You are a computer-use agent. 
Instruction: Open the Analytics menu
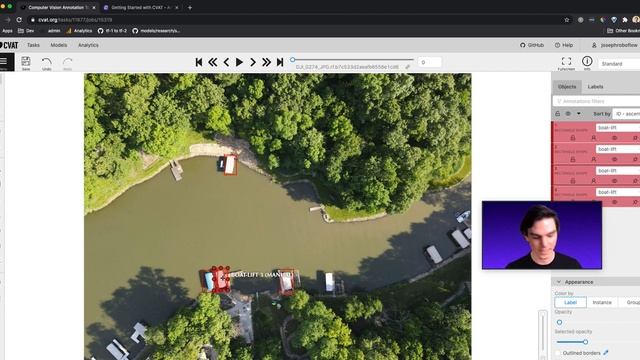point(88,45)
